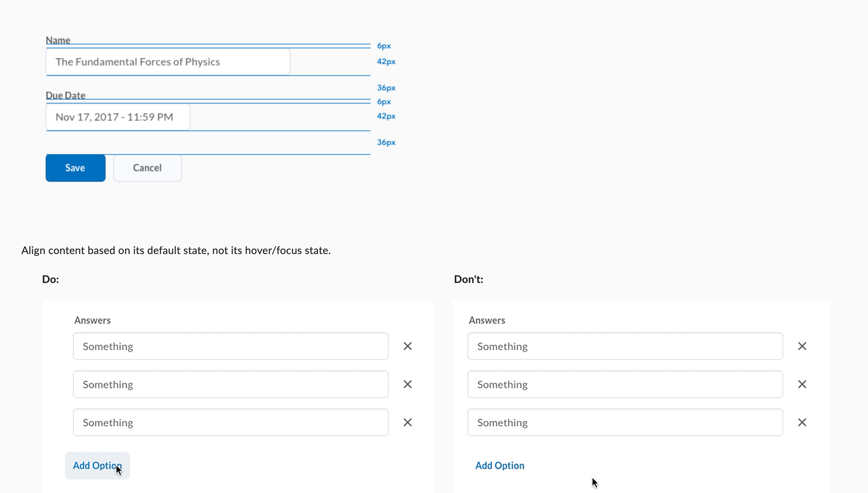Viewport: 868px width, 493px height.
Task: Click the Answers label in Do example
Action: [x=92, y=320]
